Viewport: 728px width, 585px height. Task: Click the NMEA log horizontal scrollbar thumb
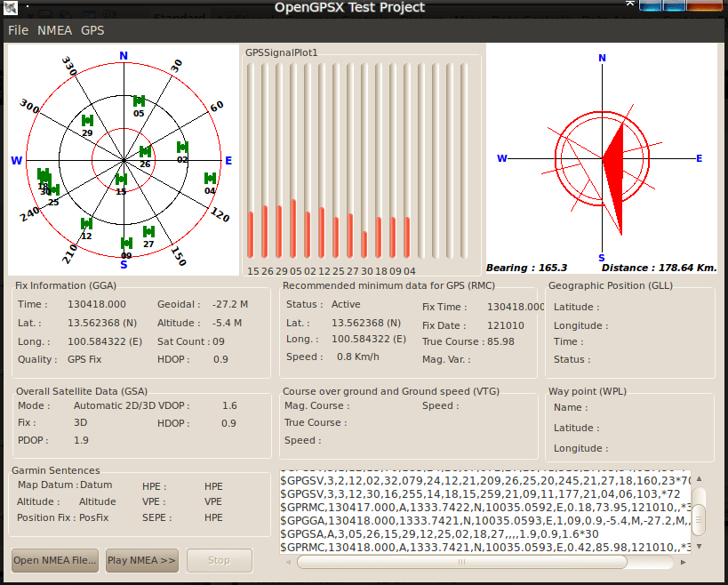click(462, 562)
